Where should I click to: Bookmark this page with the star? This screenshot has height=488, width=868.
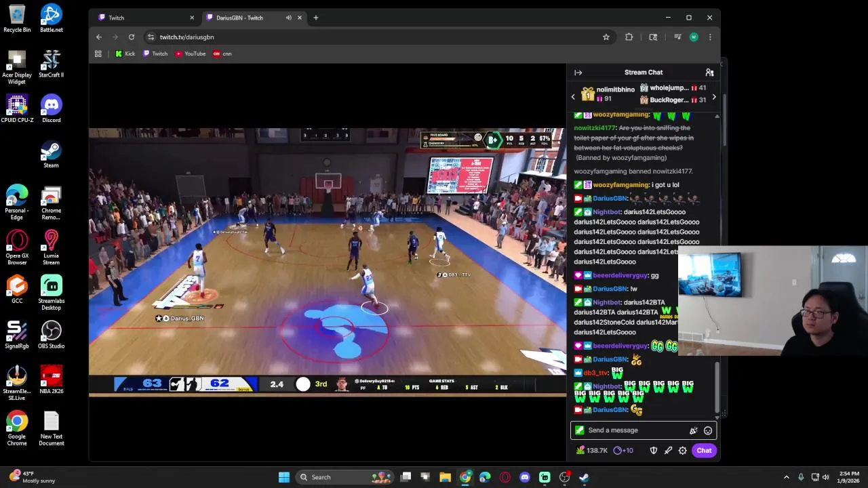click(606, 37)
